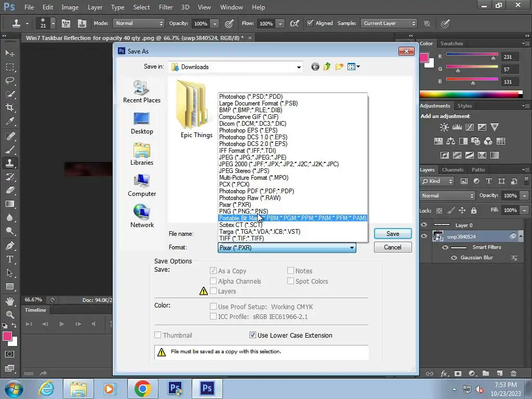
Task: Select the Eraser tool
Action: pyautogui.click(x=10, y=190)
